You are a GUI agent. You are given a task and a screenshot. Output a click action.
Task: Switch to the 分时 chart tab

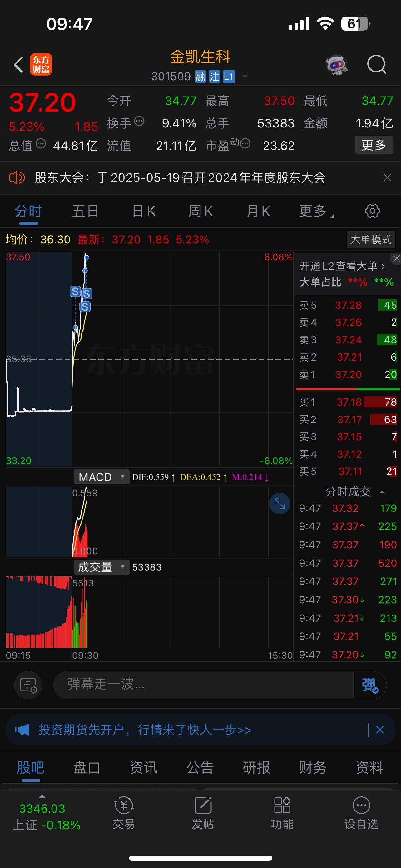pos(29,211)
